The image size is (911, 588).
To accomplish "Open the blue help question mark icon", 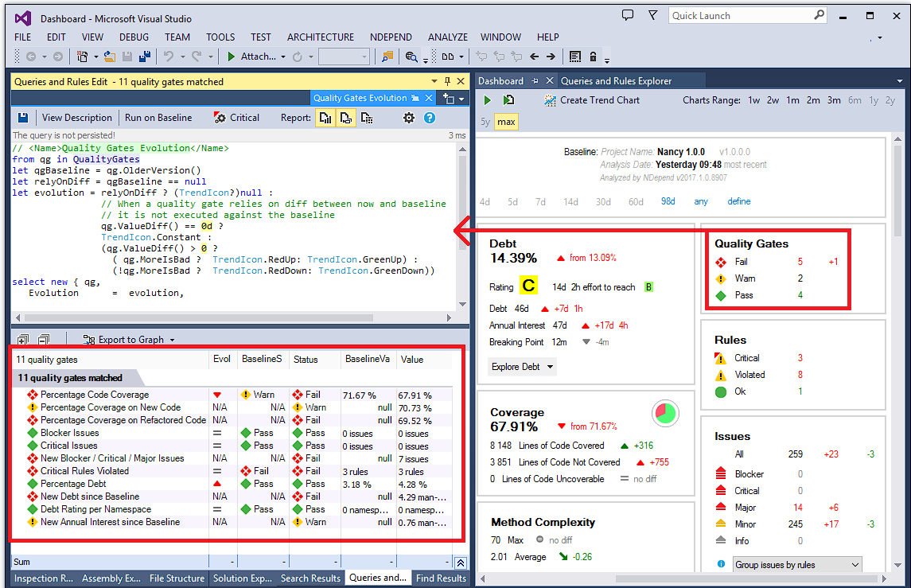I will click(x=430, y=118).
